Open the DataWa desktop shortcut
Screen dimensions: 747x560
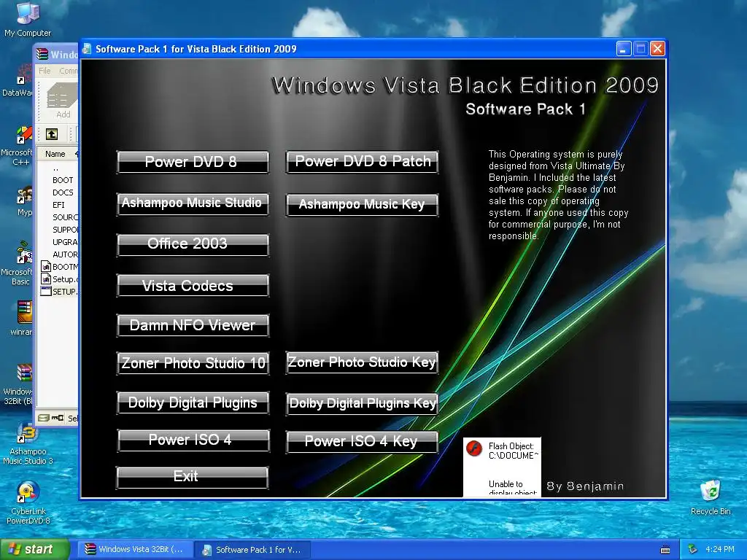[18, 80]
